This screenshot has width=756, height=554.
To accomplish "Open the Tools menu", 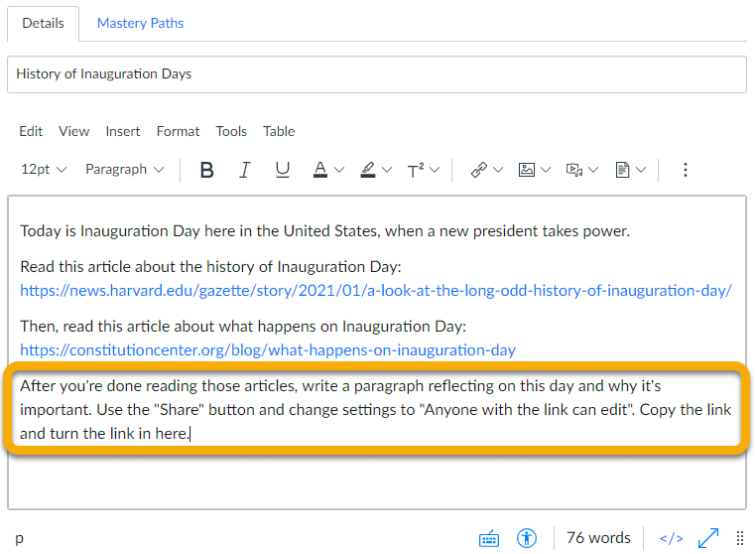I will [x=231, y=131].
